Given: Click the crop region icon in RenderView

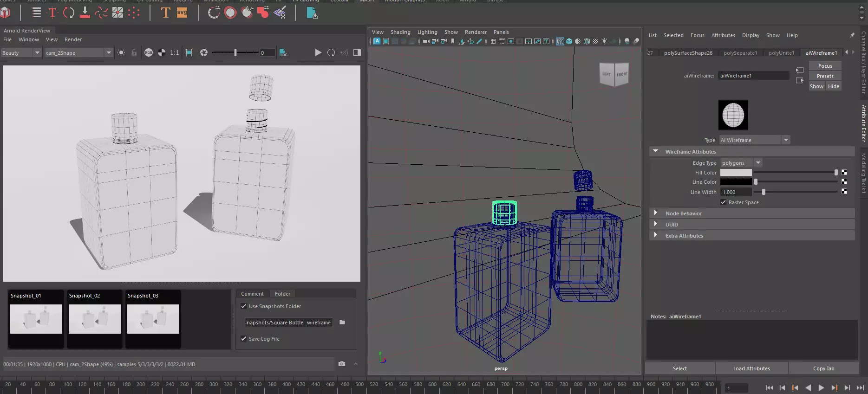Looking at the screenshot, I should 189,52.
